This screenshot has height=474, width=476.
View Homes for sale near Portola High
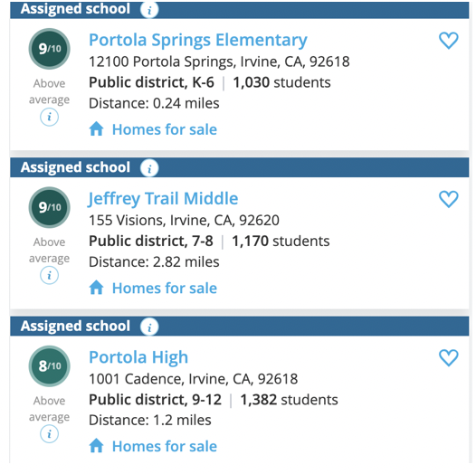click(x=165, y=446)
